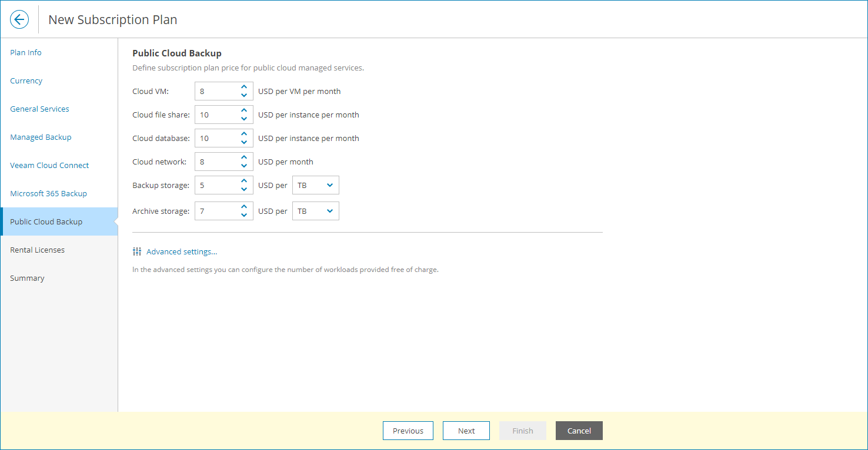The height and width of the screenshot is (450, 868).
Task: Decrement the Cloud file share price
Action: [x=244, y=118]
